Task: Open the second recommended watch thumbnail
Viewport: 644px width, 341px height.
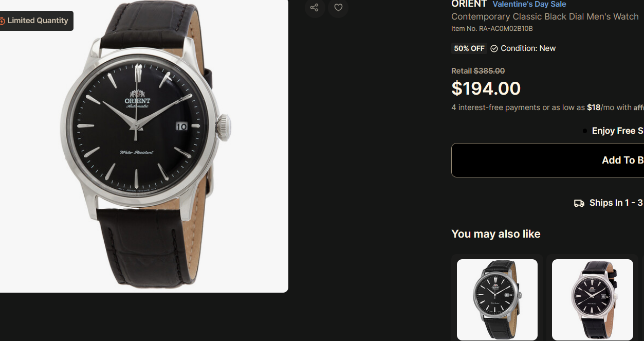Action: (592, 299)
